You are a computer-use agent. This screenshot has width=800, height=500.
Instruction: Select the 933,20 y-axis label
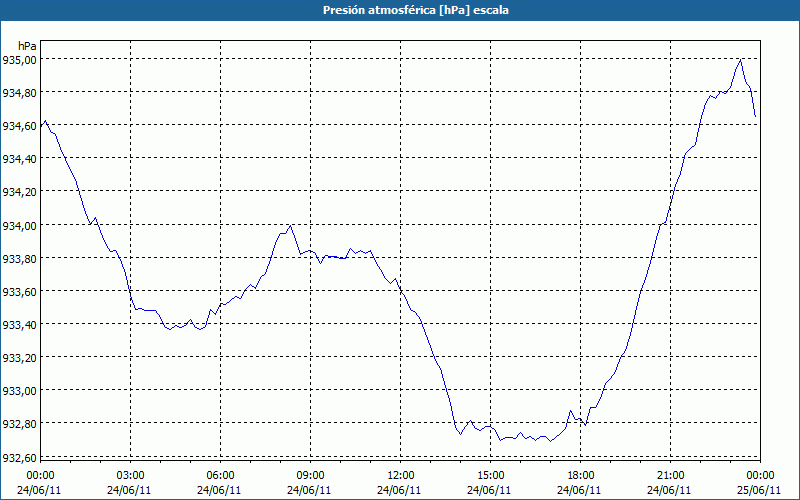pyautogui.click(x=19, y=358)
